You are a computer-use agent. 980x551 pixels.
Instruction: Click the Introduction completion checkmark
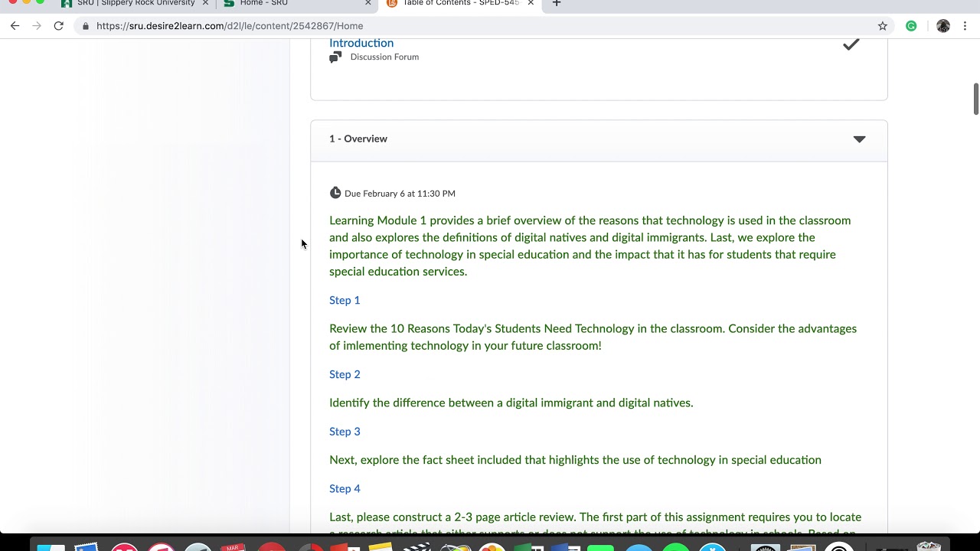click(x=851, y=44)
